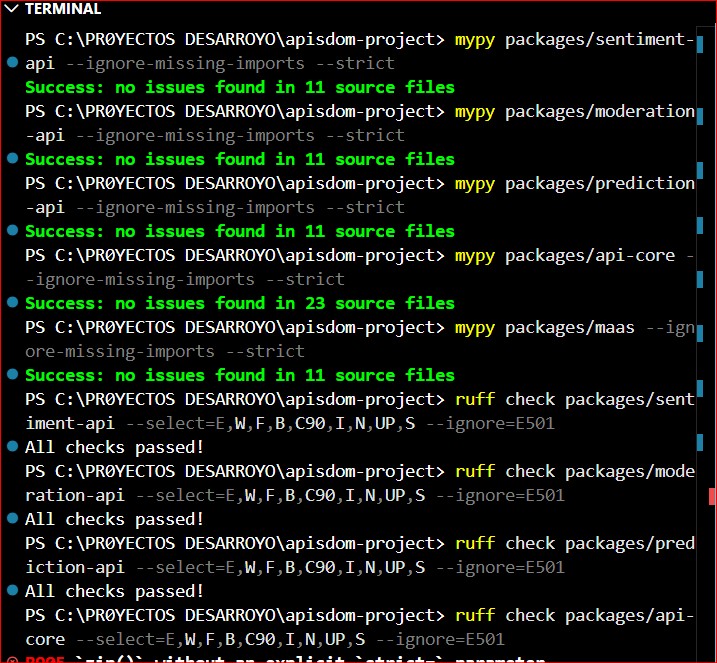This screenshot has width=717, height=663.
Task: Collapse the TERMINAL panel chevron
Action: click(x=11, y=9)
